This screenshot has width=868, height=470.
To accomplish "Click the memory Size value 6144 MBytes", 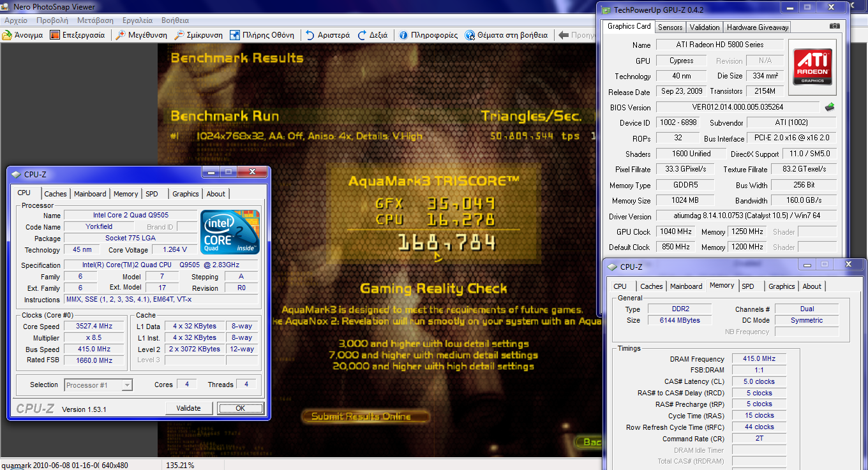I will [680, 320].
